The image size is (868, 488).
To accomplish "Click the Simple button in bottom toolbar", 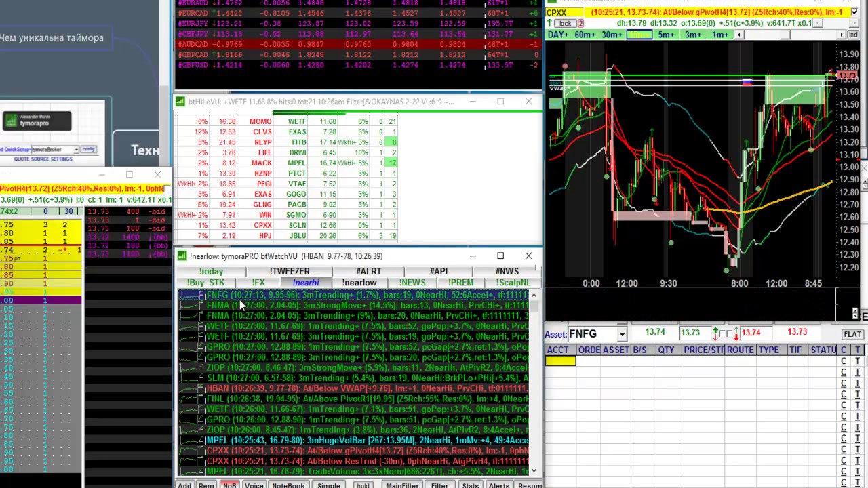I will pos(329,485).
